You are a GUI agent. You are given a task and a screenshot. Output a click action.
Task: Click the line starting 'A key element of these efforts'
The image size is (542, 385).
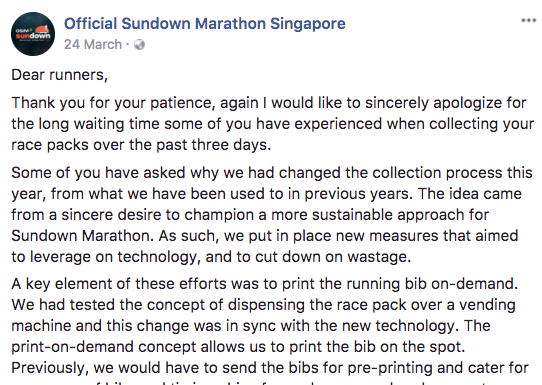(265, 284)
